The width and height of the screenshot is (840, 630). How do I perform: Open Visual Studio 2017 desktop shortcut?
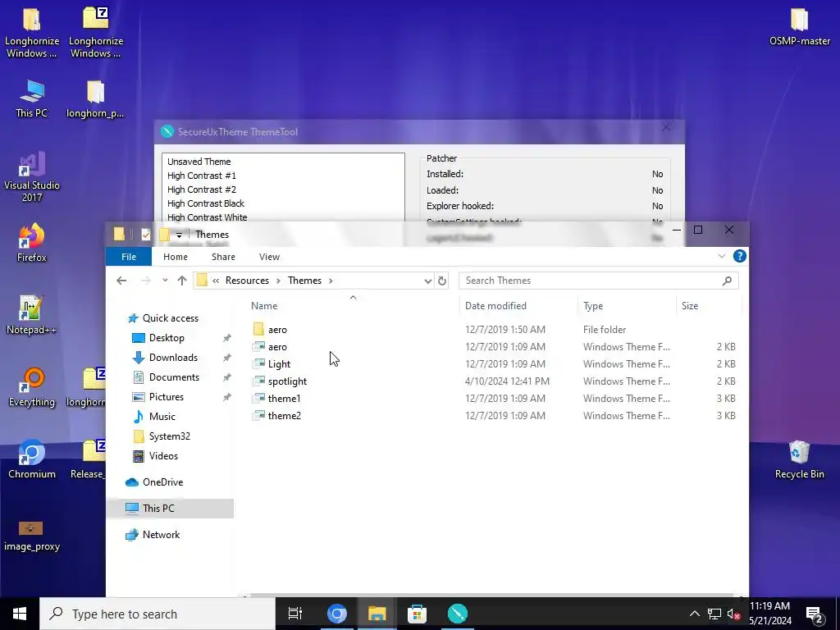[x=32, y=177]
